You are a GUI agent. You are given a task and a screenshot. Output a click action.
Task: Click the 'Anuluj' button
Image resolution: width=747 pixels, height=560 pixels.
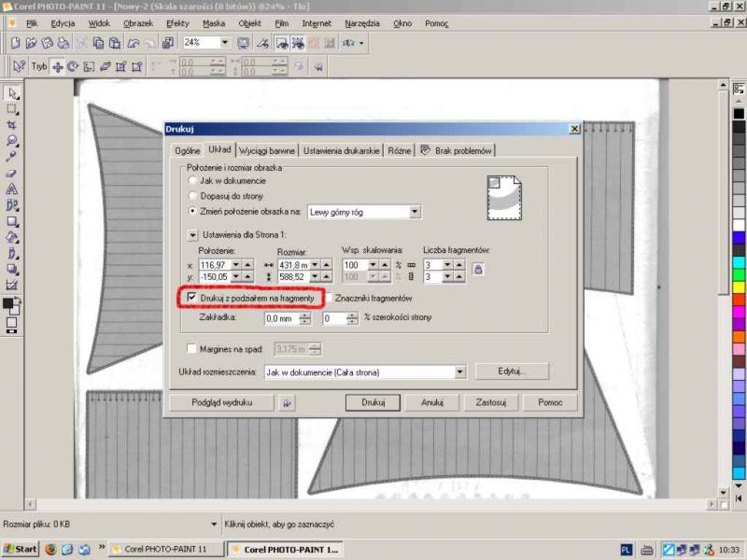[x=432, y=402]
